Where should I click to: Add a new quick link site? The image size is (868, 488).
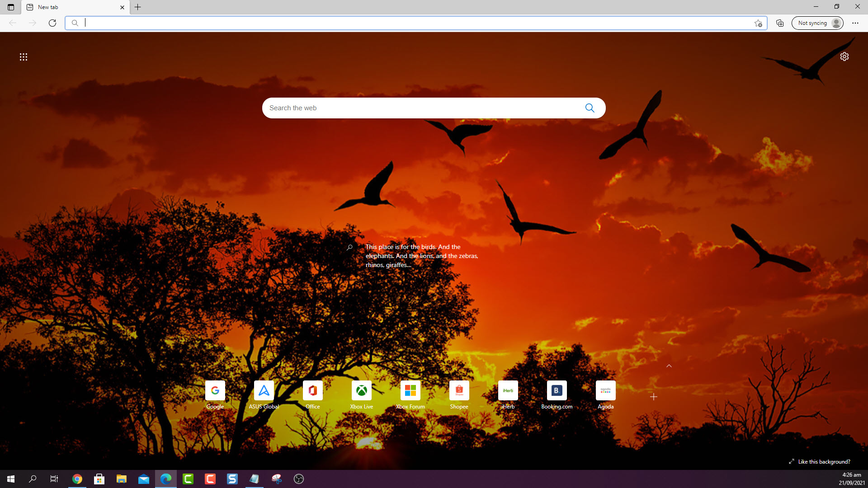(x=653, y=397)
